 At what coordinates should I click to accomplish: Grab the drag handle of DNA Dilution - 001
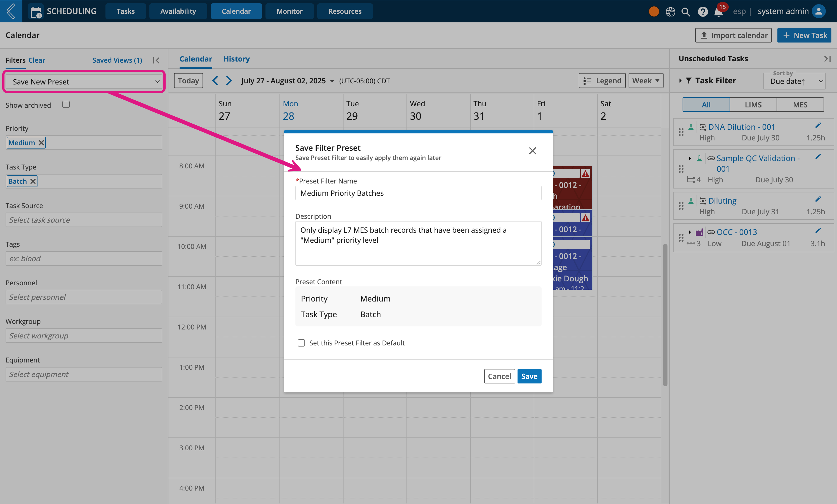[x=681, y=132]
